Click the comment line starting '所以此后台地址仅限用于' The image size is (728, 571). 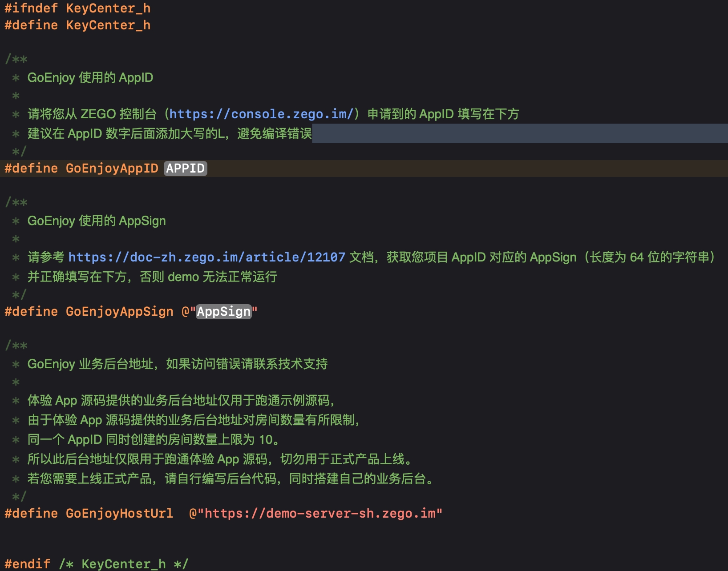click(221, 459)
